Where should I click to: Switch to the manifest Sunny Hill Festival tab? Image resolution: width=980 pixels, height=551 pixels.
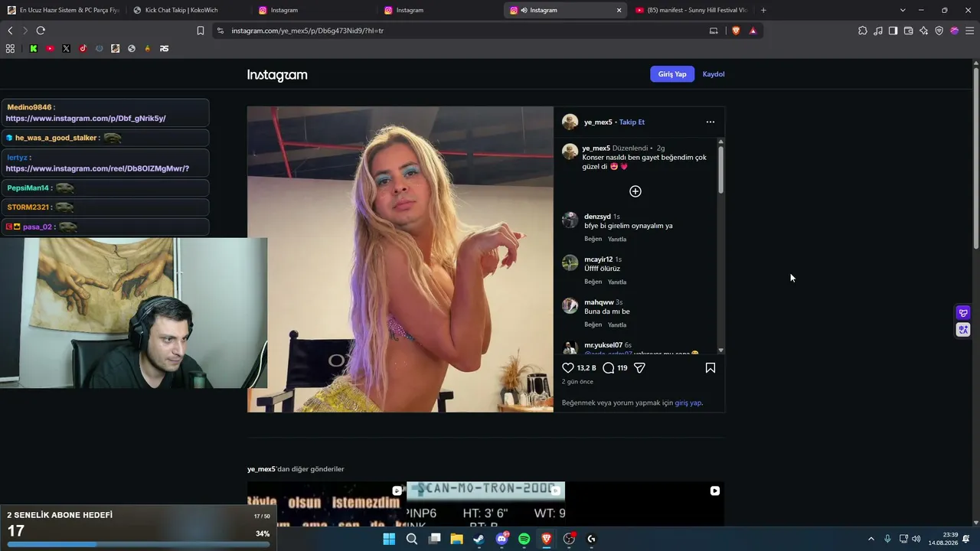click(691, 10)
